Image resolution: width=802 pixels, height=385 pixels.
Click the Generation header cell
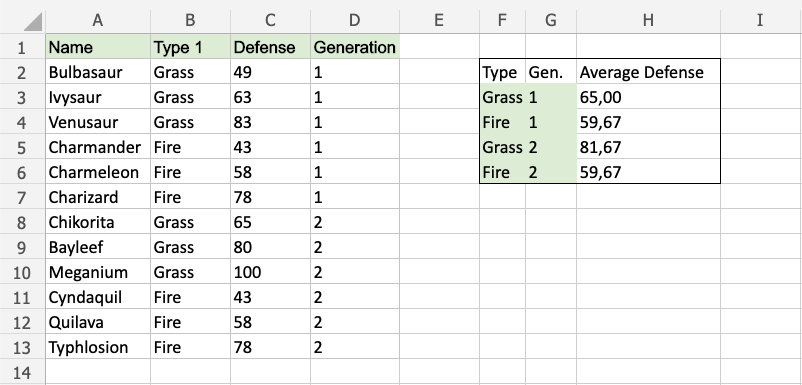click(354, 47)
